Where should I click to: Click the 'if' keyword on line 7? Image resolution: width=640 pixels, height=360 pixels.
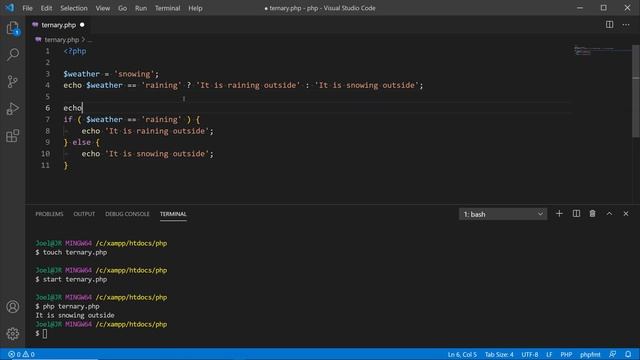click(68, 119)
